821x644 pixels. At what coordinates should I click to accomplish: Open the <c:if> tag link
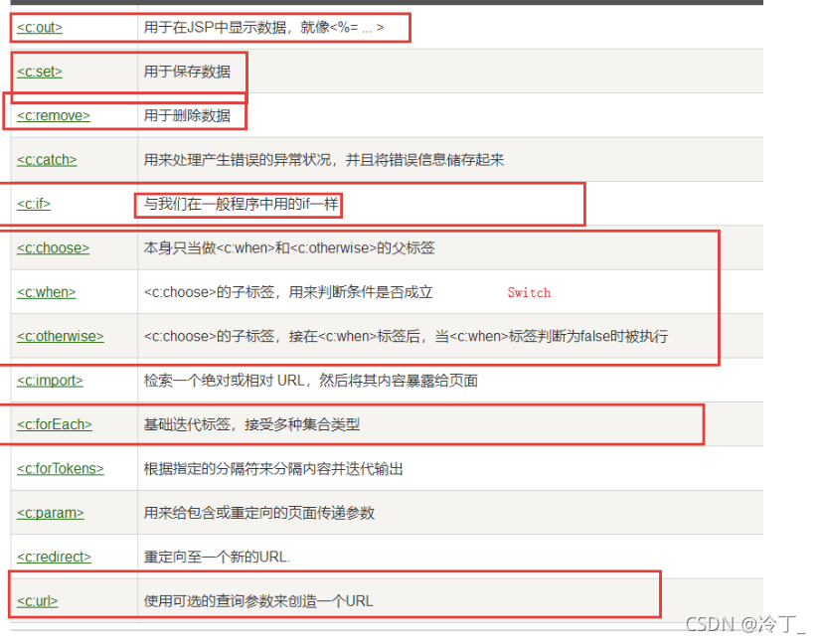point(34,204)
